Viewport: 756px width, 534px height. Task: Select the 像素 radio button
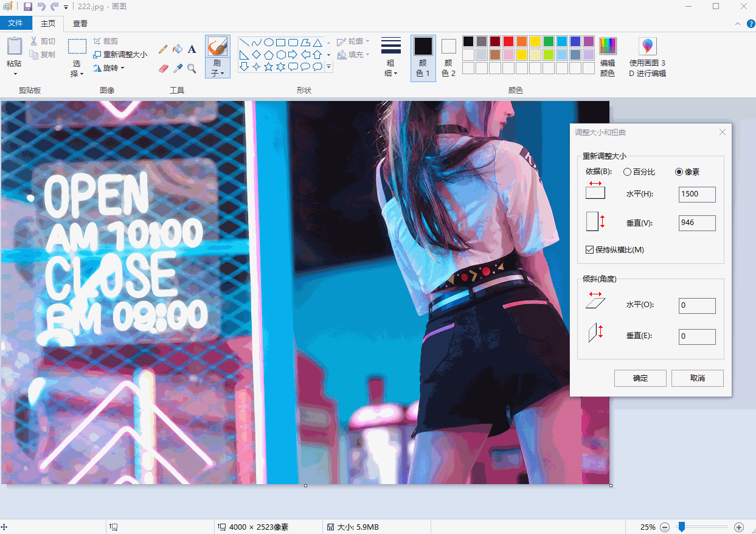tap(679, 172)
